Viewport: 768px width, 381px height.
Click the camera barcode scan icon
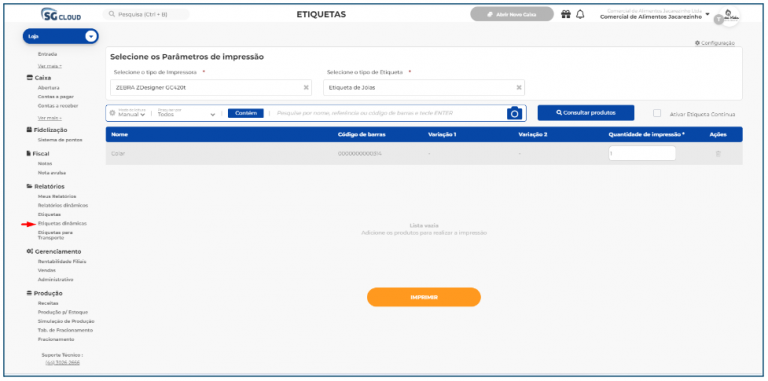tap(514, 113)
